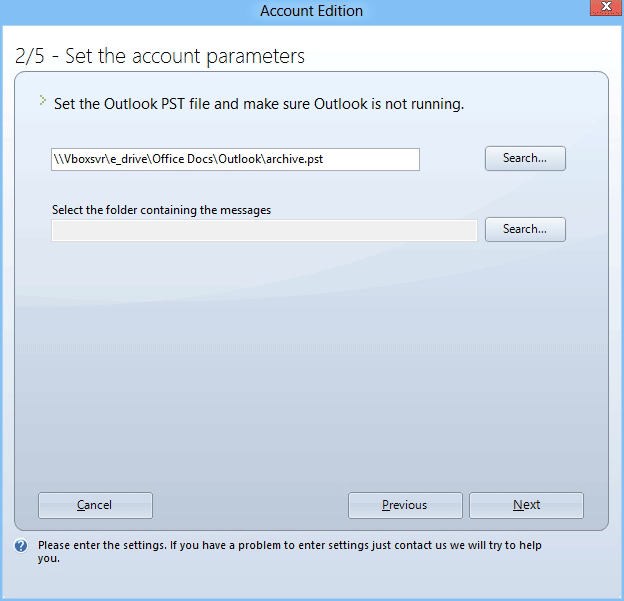This screenshot has width=624, height=601.
Task: Go back with the Previous button
Action: pos(405,505)
